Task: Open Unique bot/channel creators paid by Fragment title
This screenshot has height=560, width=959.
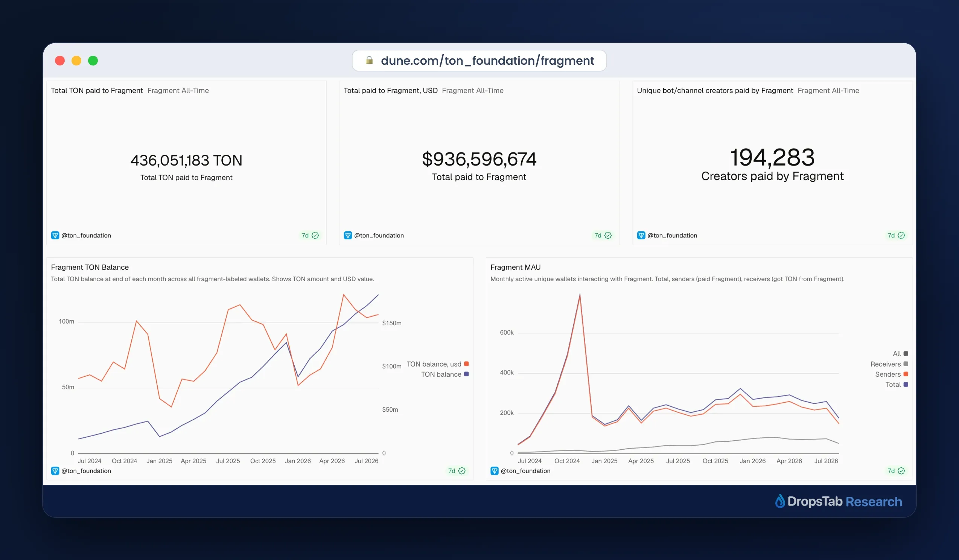Action: [x=715, y=91]
